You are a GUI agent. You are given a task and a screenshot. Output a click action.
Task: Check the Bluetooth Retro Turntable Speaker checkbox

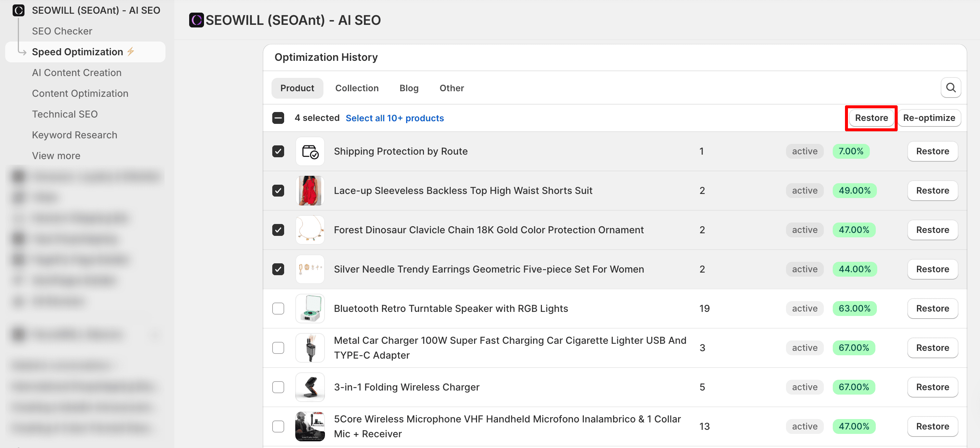[278, 309]
